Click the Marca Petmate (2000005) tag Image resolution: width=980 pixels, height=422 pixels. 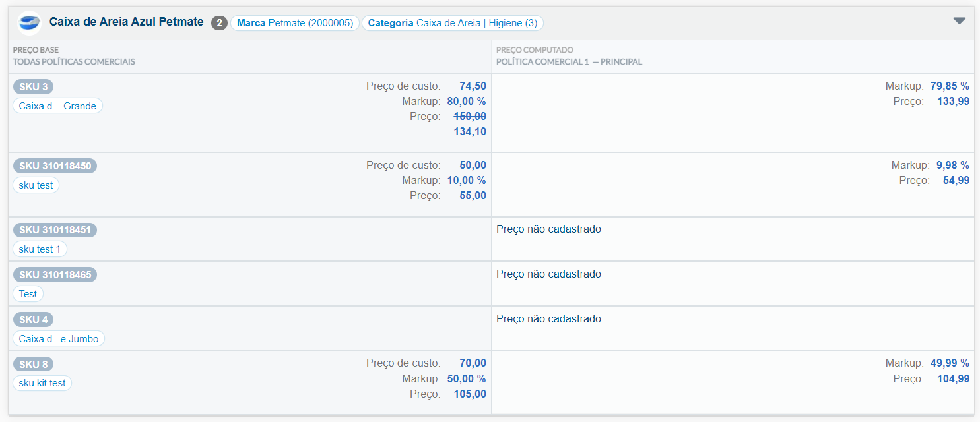pos(295,23)
